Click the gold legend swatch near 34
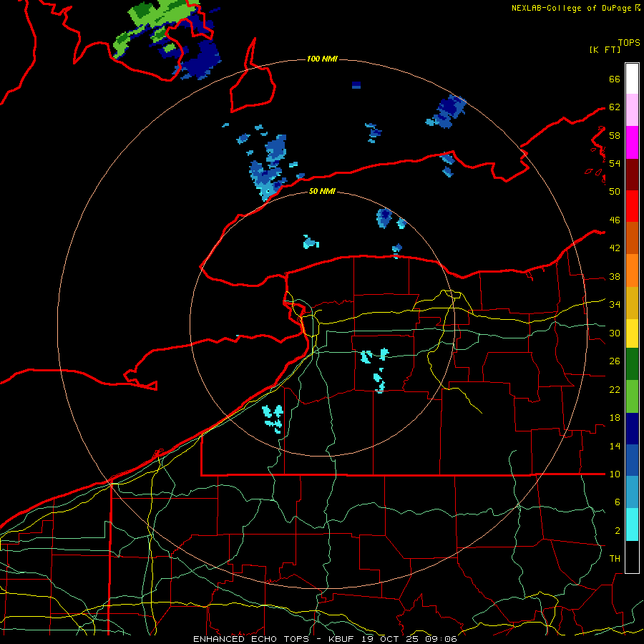Screen dimensions: 644x644 632,303
